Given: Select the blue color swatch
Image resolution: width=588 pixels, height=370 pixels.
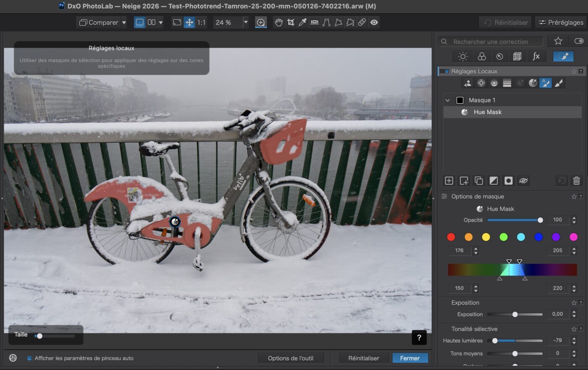Looking at the screenshot, I should (538, 237).
